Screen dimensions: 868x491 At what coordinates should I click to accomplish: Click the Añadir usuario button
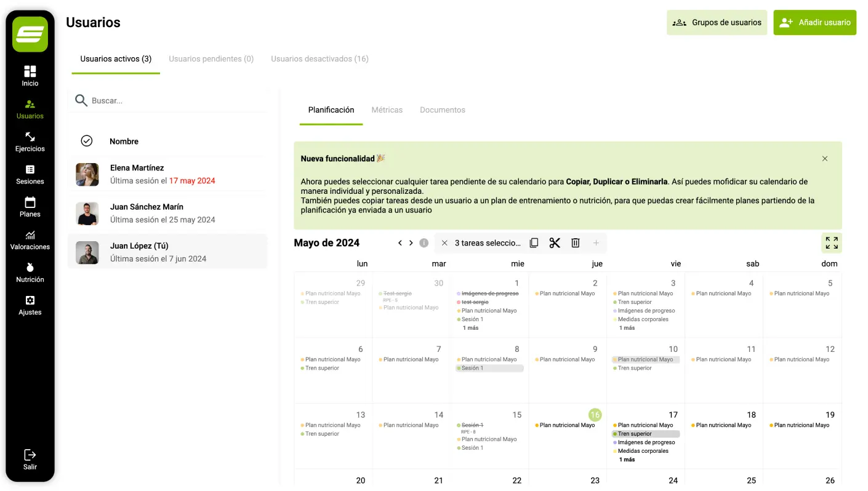pyautogui.click(x=814, y=23)
